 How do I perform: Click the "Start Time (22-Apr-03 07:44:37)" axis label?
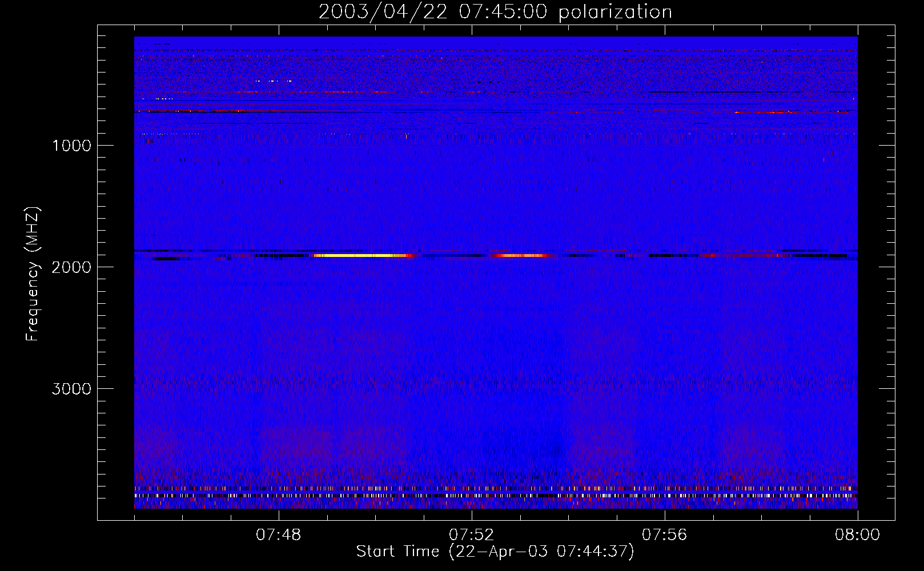495,552
